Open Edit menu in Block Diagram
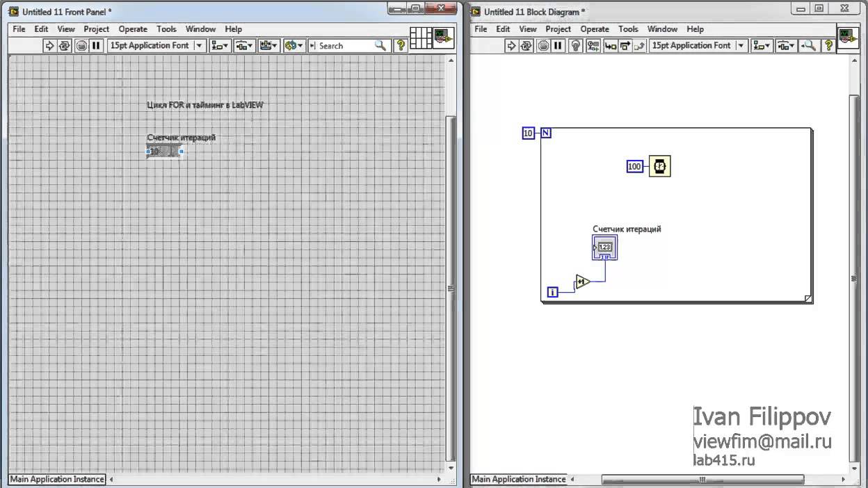This screenshot has height=488, width=868. pos(504,29)
